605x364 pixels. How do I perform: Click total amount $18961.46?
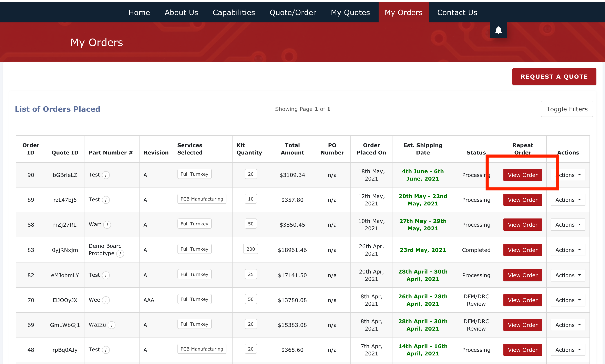click(292, 250)
